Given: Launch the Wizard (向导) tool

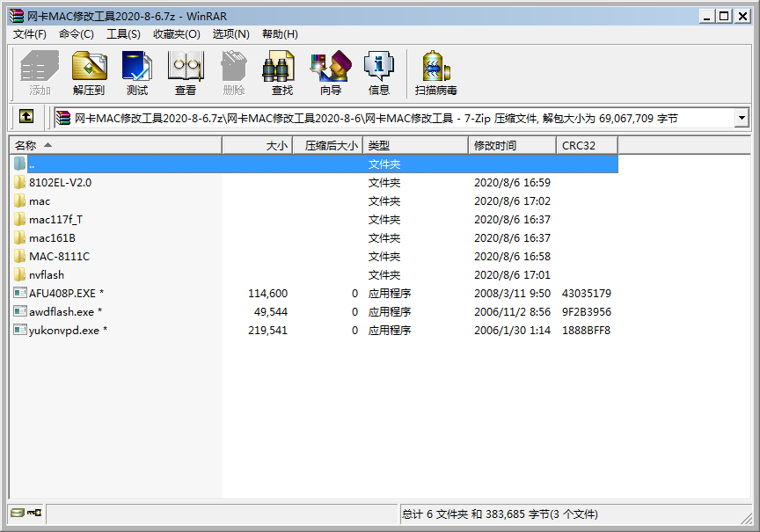Looking at the screenshot, I should tap(331, 73).
